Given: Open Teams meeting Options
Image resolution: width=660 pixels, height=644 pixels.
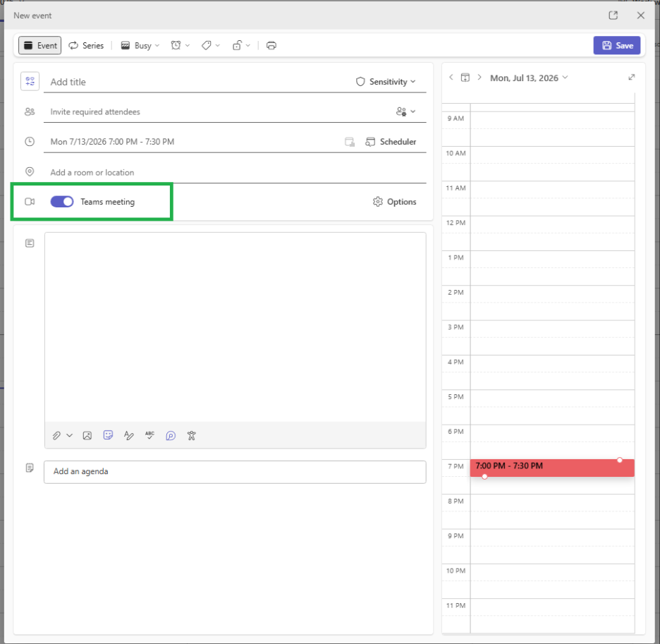Looking at the screenshot, I should 394,202.
